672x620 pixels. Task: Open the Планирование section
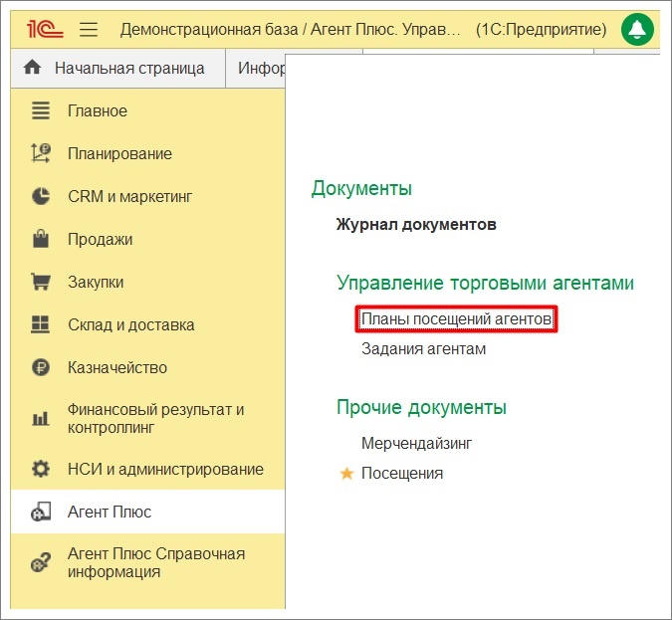coord(147,153)
